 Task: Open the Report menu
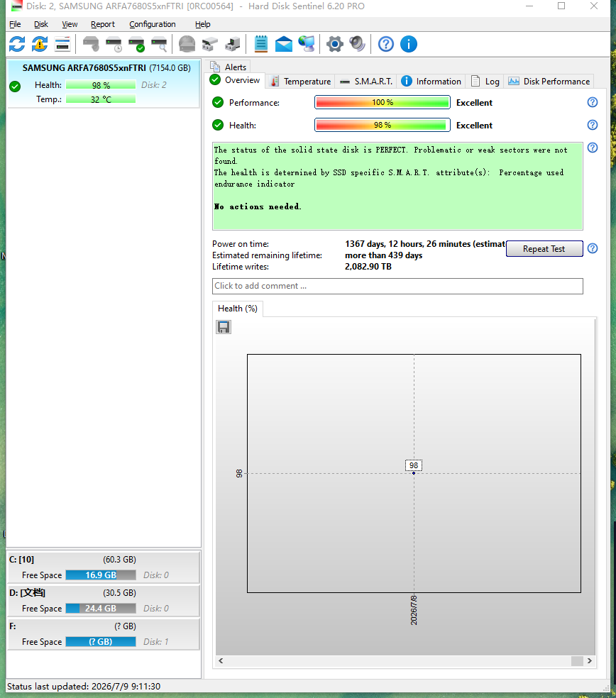103,24
